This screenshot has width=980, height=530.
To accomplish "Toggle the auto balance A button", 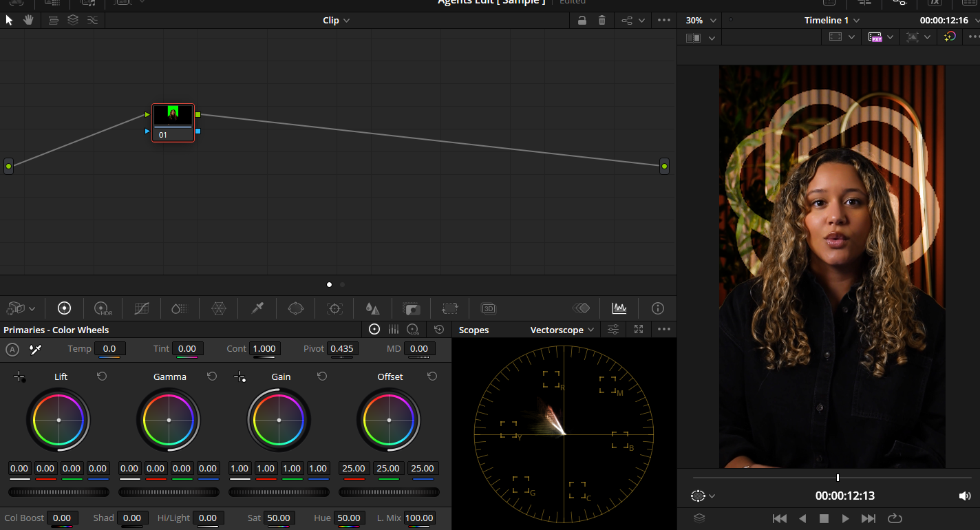I will pos(12,349).
